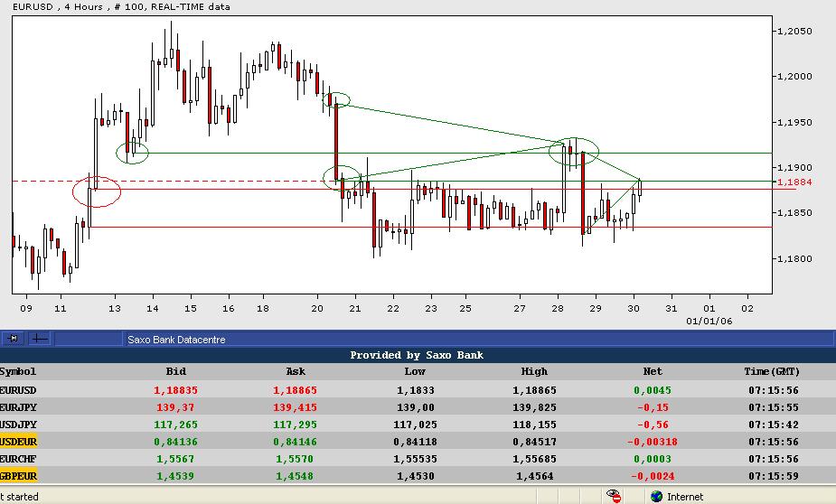Click the privacy eye icon in status bar
Image resolution: width=836 pixels, height=504 pixels.
(x=614, y=496)
